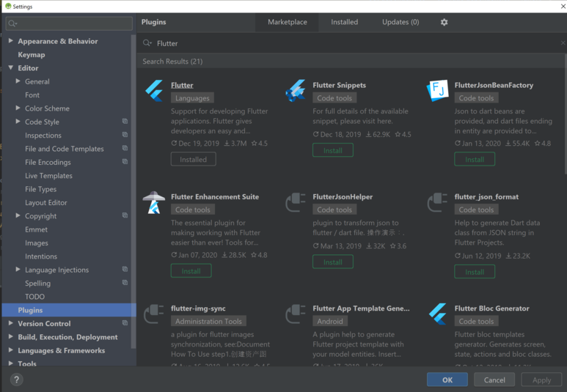
Task: Click the Cancel button
Action: coord(494,380)
